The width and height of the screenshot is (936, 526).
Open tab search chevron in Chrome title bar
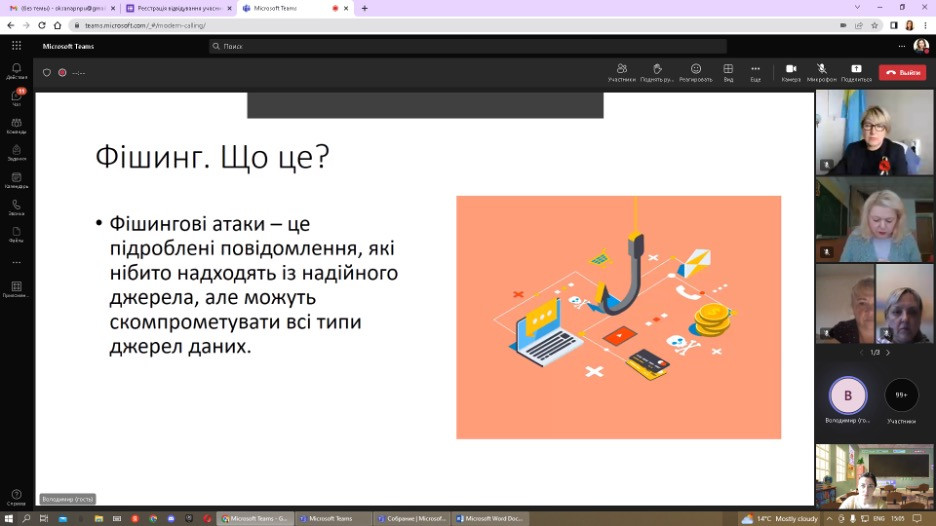pyautogui.click(x=857, y=7)
